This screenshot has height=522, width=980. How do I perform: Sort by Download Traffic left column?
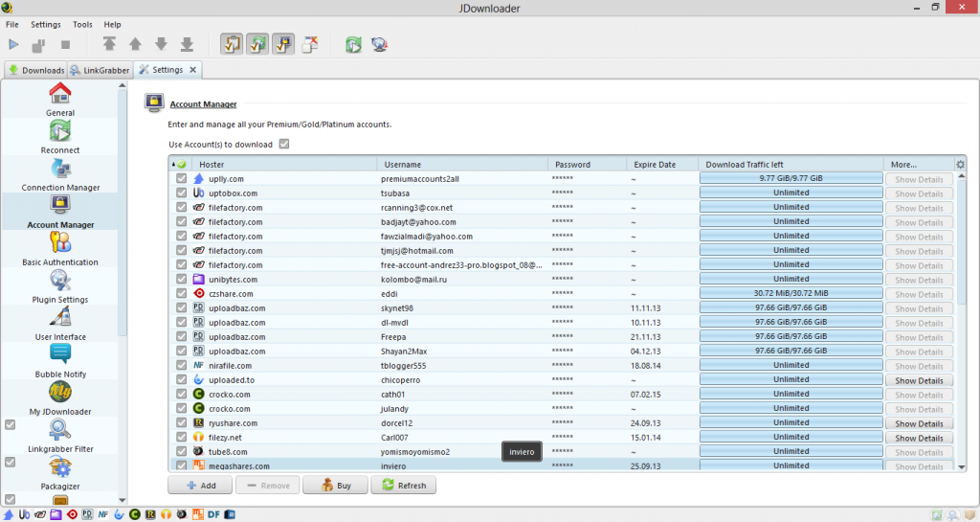(x=791, y=165)
